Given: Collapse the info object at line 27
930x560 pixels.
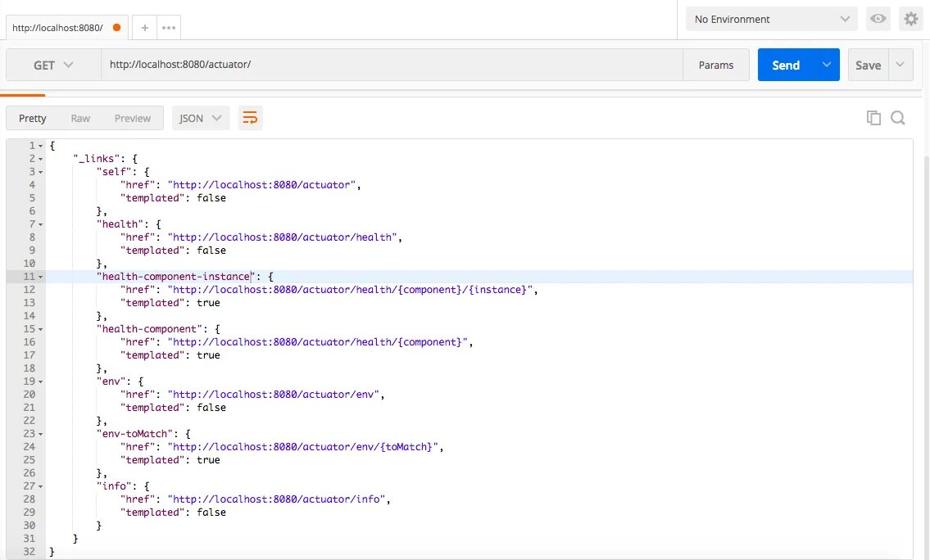Looking at the screenshot, I should tap(40, 486).
